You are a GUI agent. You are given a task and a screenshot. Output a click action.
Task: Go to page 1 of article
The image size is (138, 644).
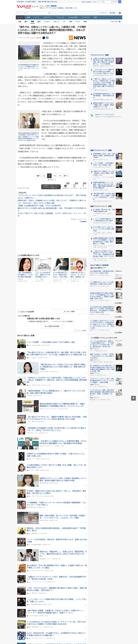coord(44,176)
